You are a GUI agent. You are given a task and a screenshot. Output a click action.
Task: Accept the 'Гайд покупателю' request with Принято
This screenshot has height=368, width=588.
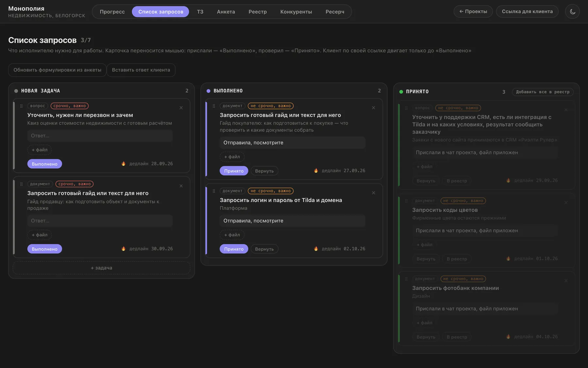[x=234, y=171]
